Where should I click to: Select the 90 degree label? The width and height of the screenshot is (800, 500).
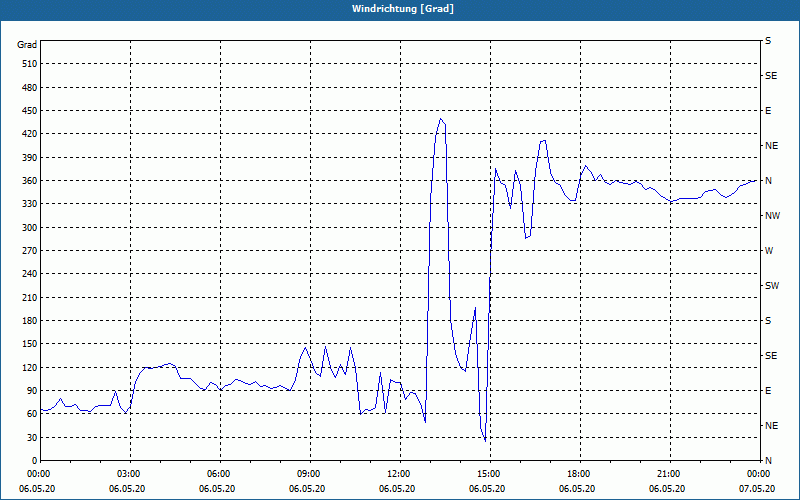(x=32, y=391)
